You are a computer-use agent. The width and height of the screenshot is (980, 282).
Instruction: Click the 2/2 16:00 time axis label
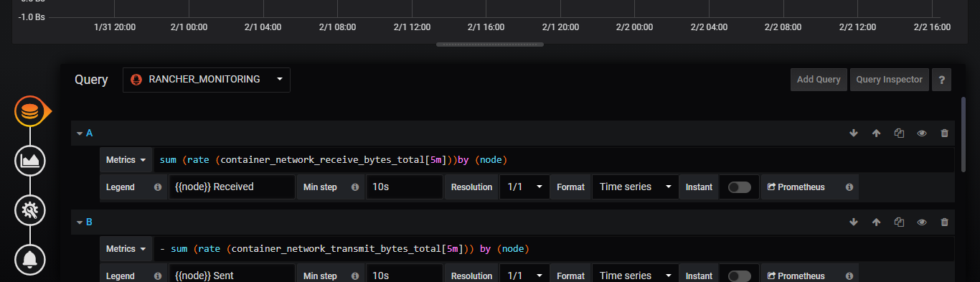point(932,27)
